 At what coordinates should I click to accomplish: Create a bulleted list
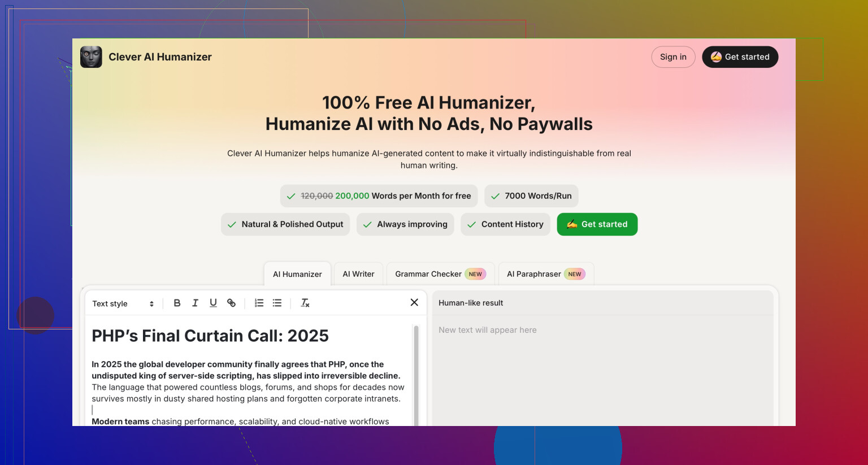tap(277, 303)
